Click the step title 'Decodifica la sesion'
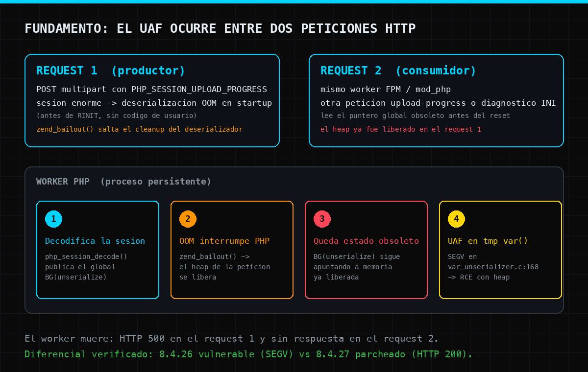Image resolution: width=588 pixels, height=372 pixels. point(95,241)
